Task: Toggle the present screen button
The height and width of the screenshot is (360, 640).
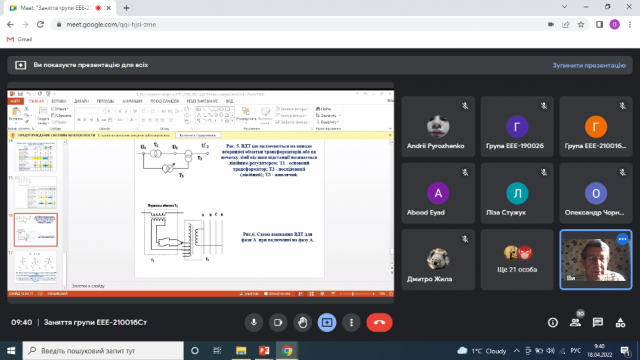Action: coord(327,322)
